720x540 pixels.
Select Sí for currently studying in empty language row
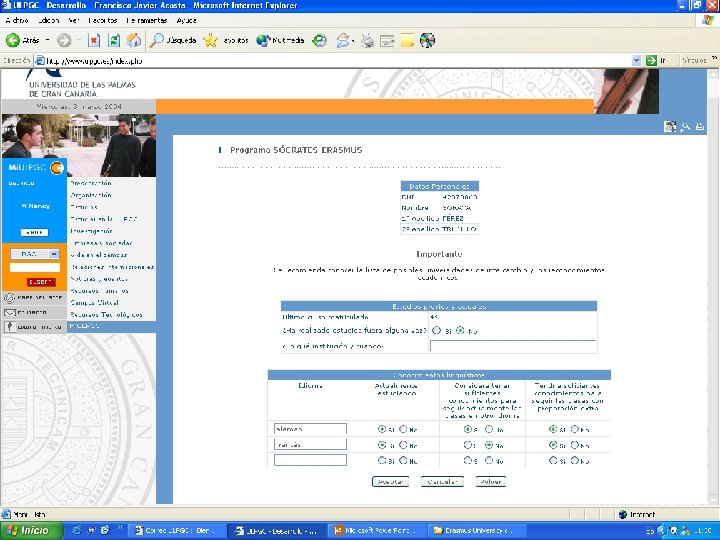(382, 460)
